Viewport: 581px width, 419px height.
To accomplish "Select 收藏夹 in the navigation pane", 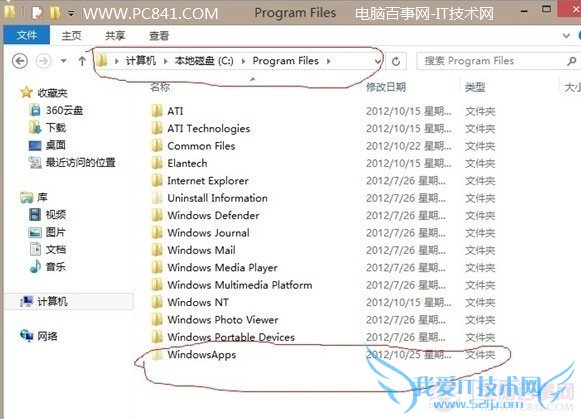I will click(52, 93).
